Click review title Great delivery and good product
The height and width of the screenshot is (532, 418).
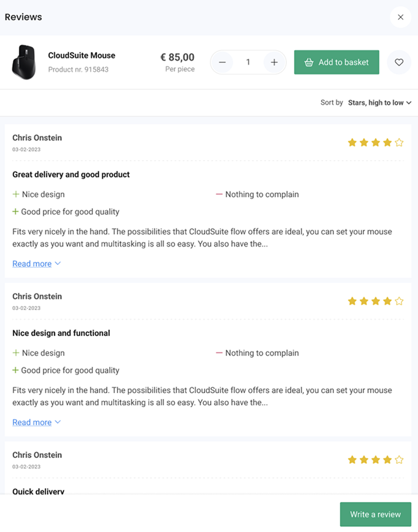click(x=71, y=175)
